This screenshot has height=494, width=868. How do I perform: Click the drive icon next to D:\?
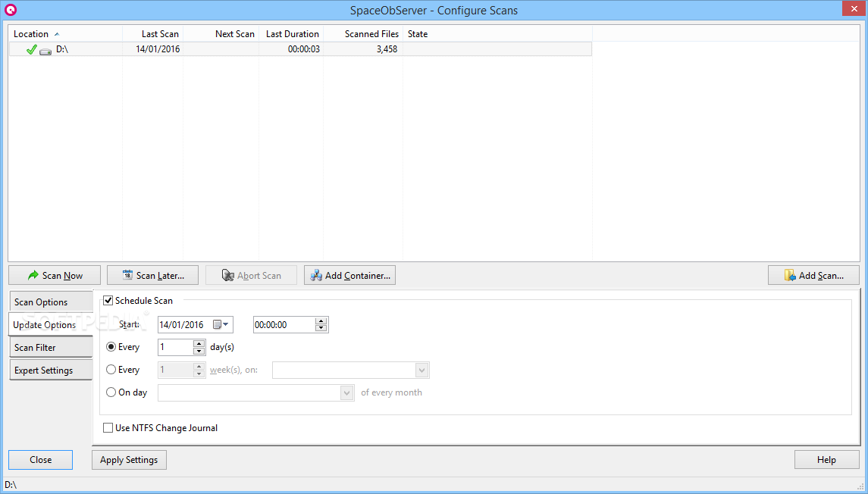click(45, 51)
